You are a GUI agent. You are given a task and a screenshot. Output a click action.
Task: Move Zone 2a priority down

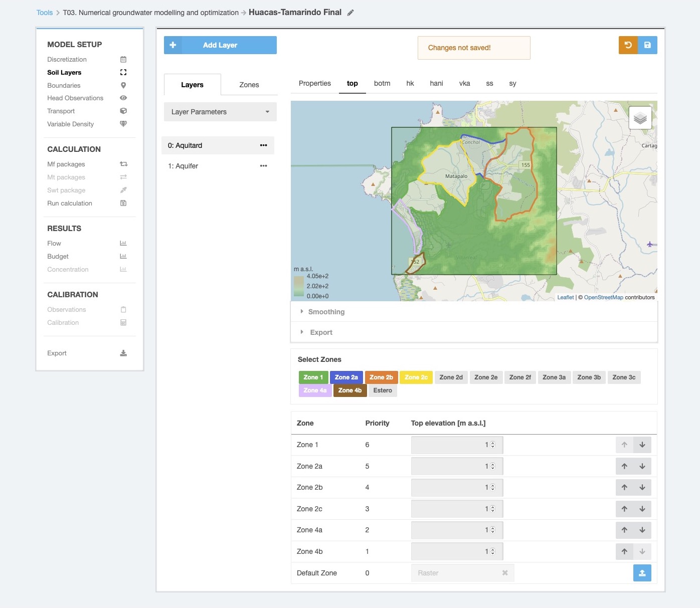tap(642, 466)
